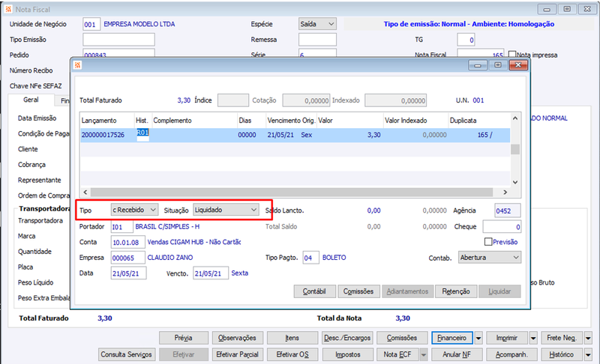Click the Contábil button

pyautogui.click(x=314, y=291)
